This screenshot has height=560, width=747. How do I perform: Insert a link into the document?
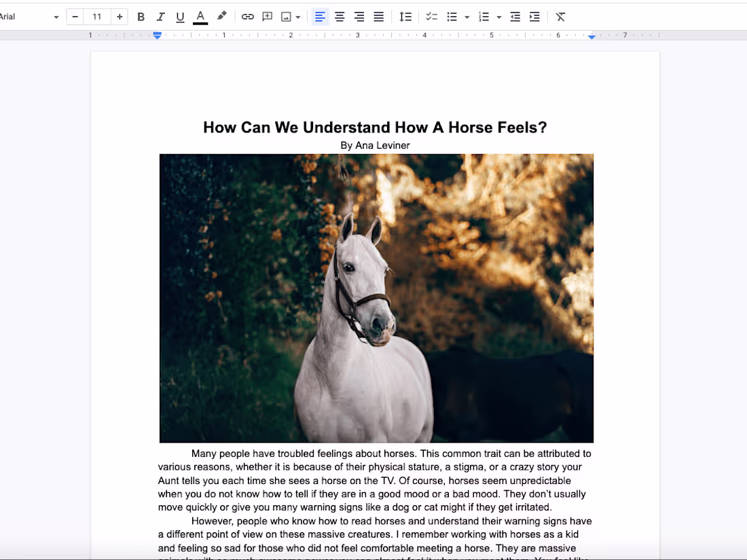[x=247, y=16]
